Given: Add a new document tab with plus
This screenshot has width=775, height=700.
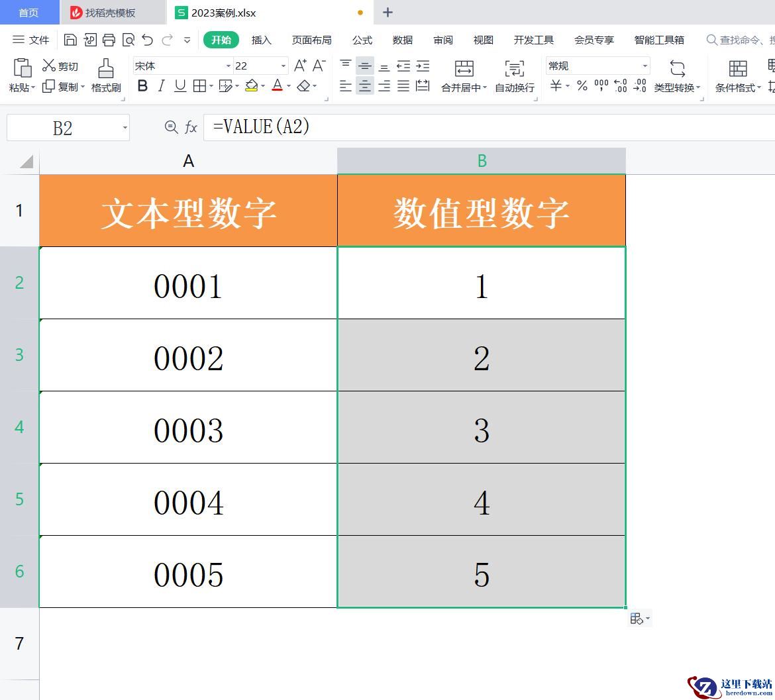Looking at the screenshot, I should click(387, 13).
